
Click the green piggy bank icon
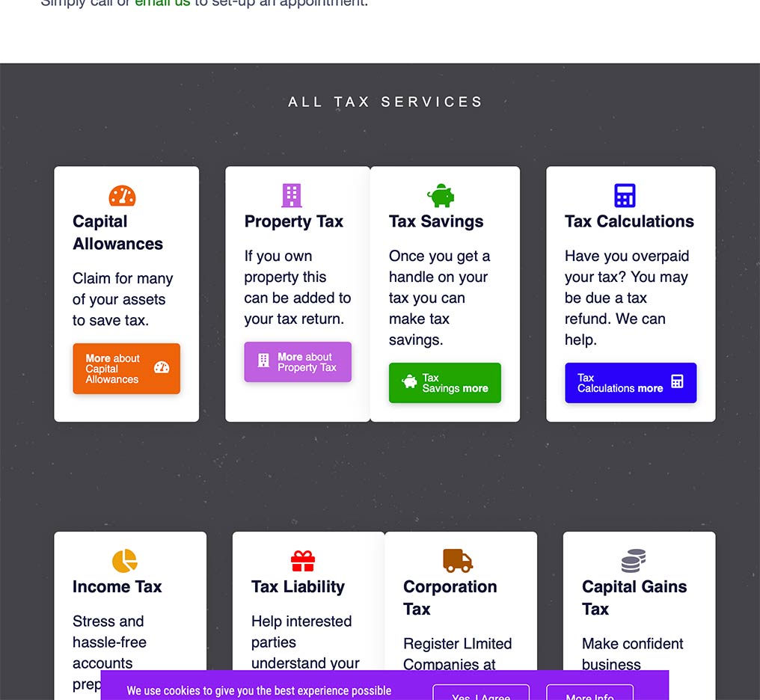[441, 195]
